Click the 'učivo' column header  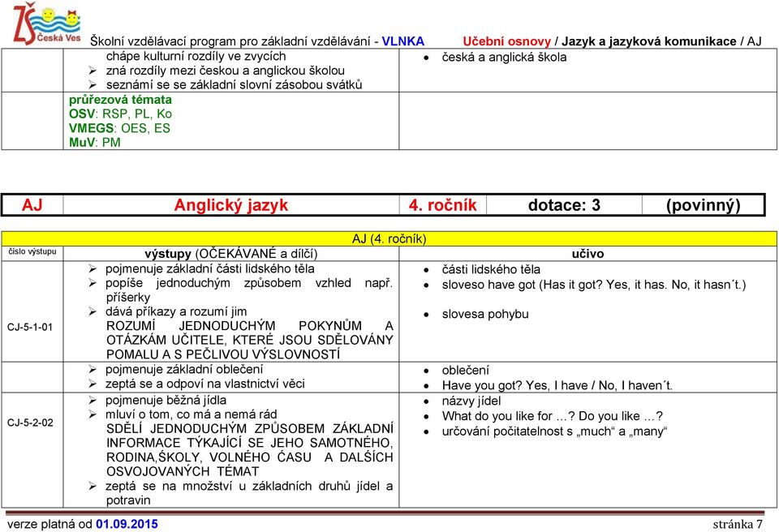coord(587,254)
